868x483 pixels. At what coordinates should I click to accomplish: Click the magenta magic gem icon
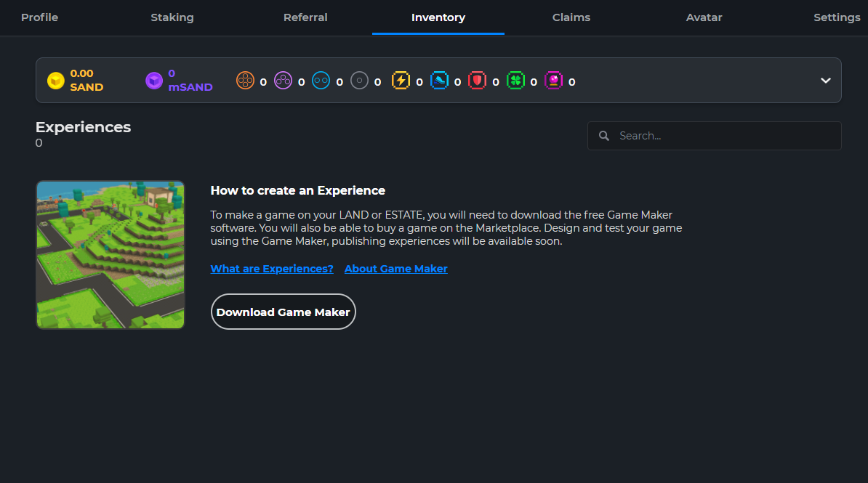point(553,81)
